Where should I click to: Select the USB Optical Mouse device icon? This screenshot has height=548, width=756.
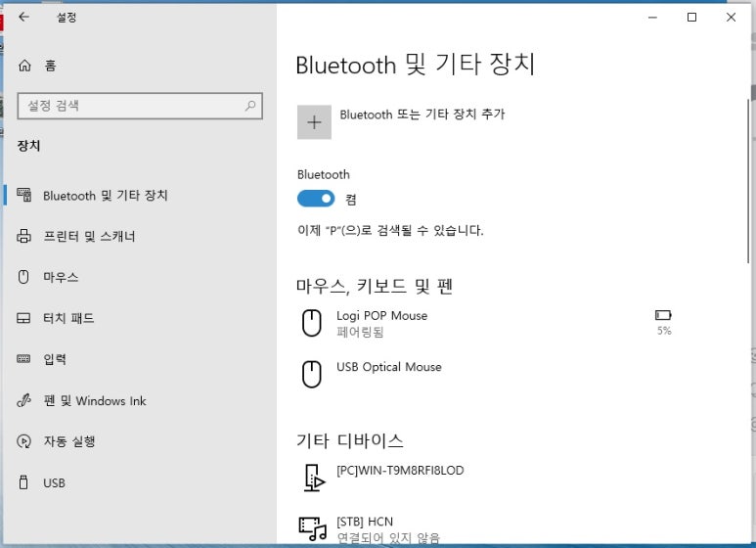[312, 375]
